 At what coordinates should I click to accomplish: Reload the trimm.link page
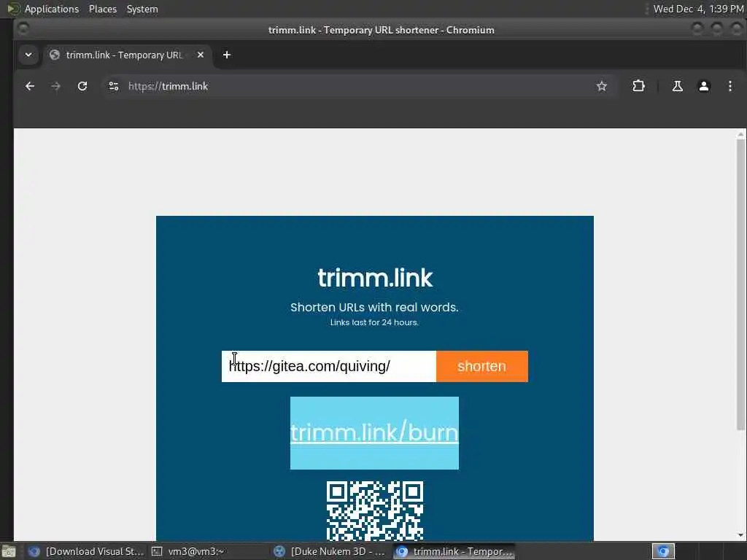pos(82,86)
